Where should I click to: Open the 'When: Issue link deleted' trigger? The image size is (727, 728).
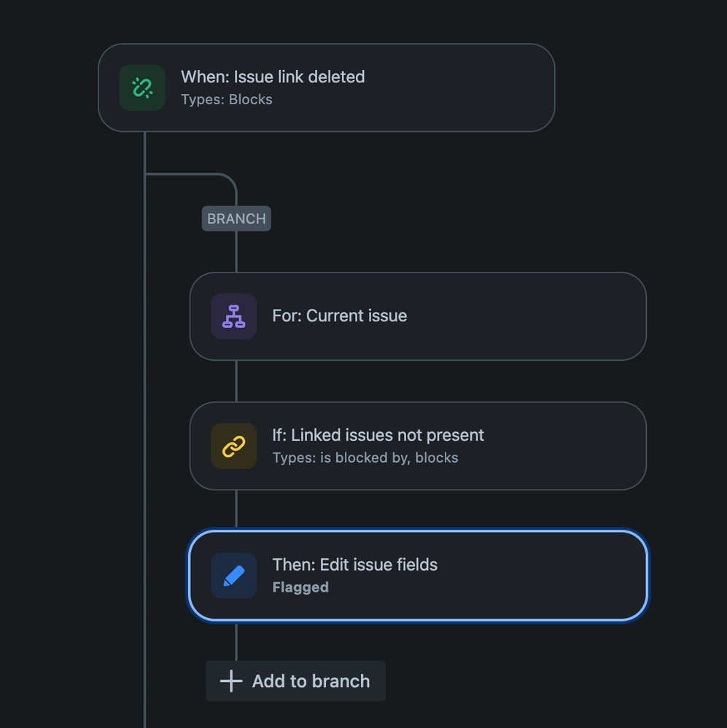[x=273, y=77]
